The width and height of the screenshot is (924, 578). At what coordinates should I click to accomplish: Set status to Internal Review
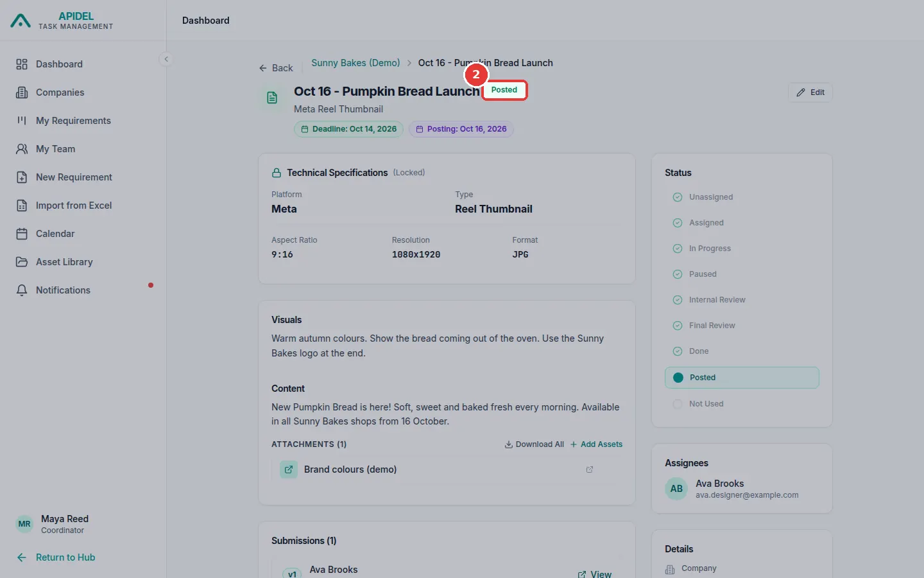(x=742, y=300)
